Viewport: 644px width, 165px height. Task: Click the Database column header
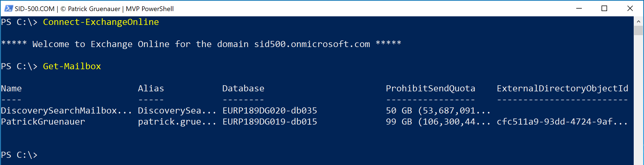[243, 89]
